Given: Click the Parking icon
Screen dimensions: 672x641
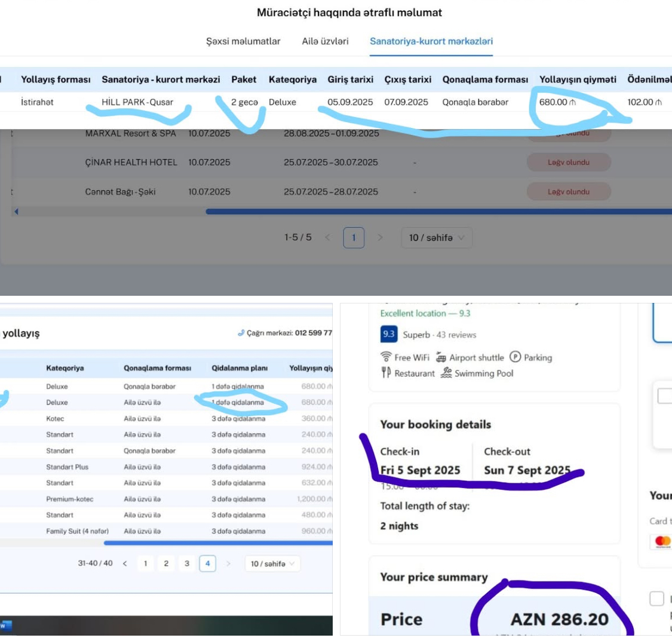Looking at the screenshot, I should tap(515, 357).
